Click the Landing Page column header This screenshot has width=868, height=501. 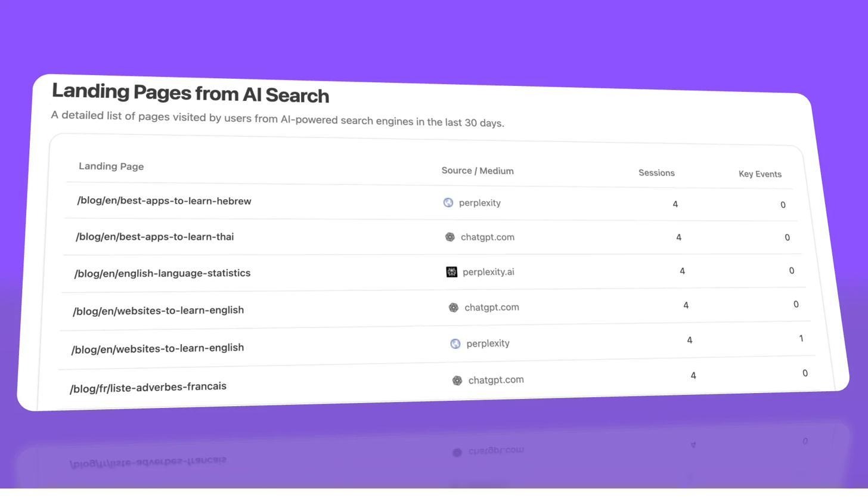click(x=111, y=166)
